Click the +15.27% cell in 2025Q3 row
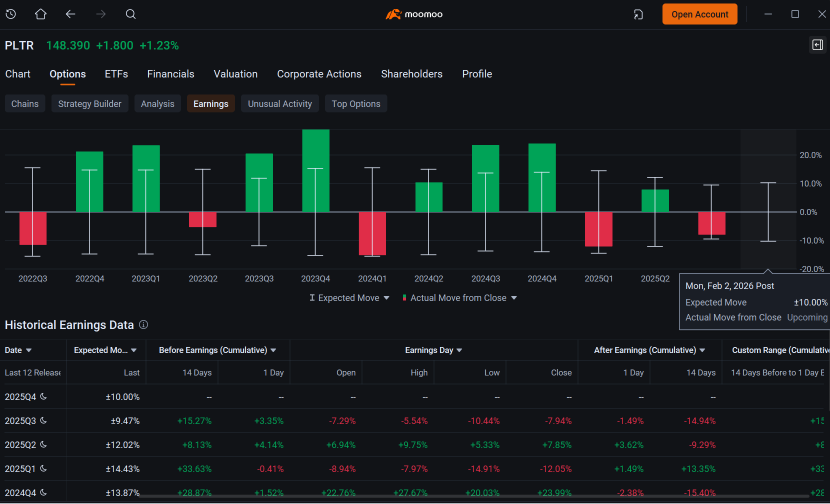 194,421
